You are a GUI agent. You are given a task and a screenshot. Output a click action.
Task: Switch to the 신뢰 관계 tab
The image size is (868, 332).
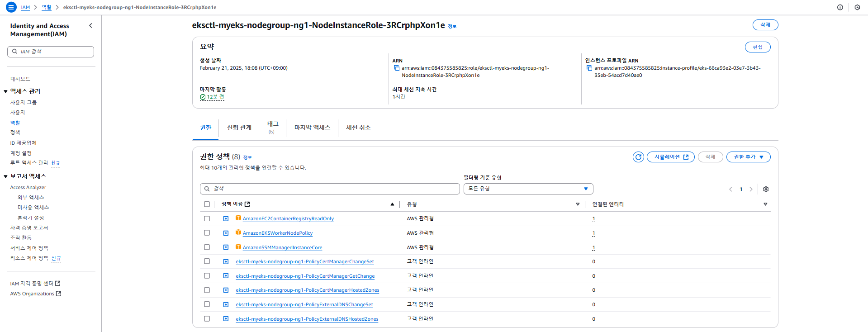coord(239,128)
